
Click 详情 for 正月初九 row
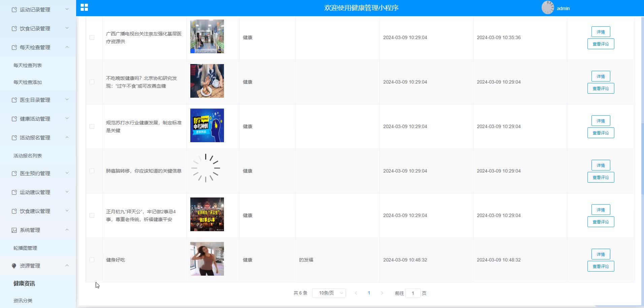(x=601, y=210)
